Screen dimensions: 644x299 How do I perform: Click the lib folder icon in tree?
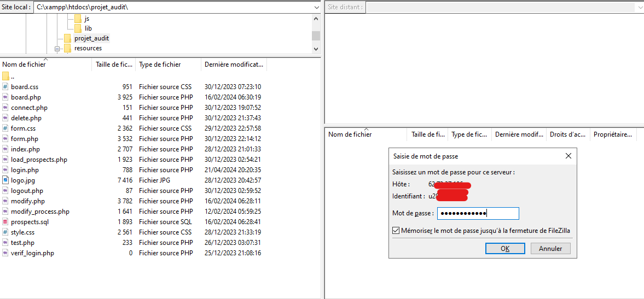(78, 28)
